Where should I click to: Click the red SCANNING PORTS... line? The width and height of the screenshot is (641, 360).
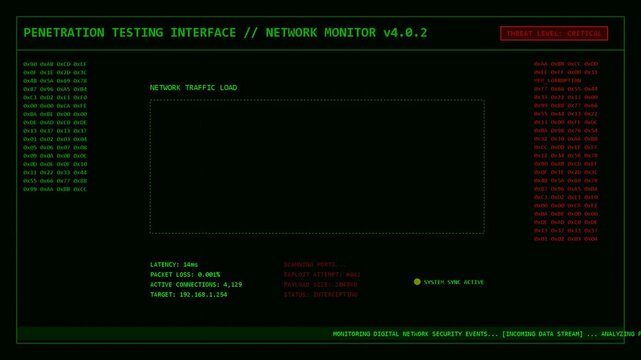[315, 265]
